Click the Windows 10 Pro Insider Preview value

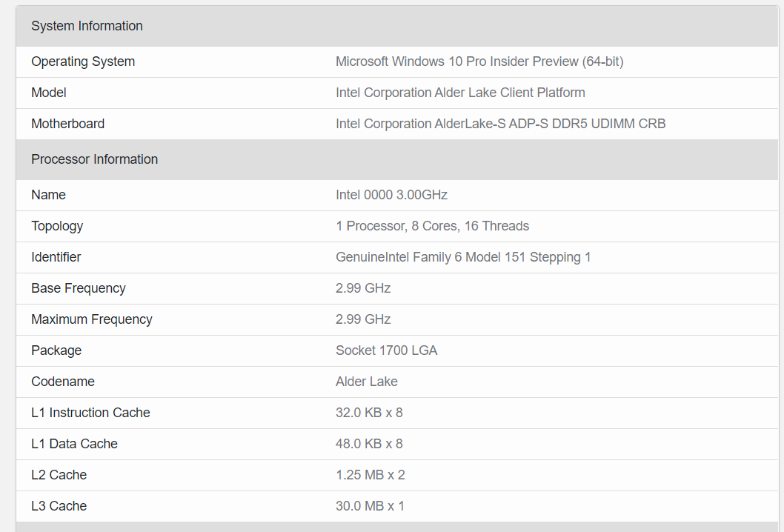tap(479, 61)
